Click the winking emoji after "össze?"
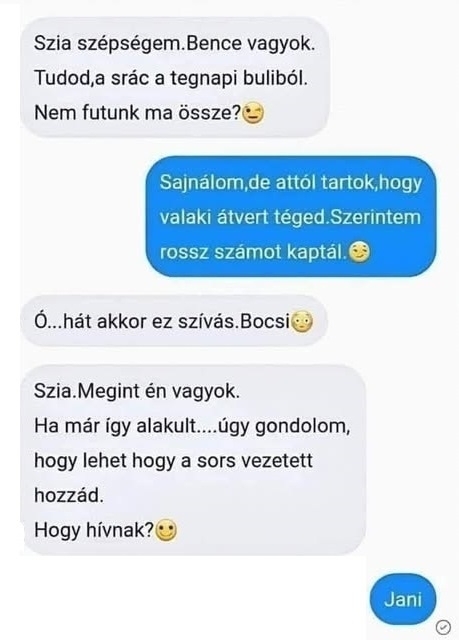 [253, 113]
